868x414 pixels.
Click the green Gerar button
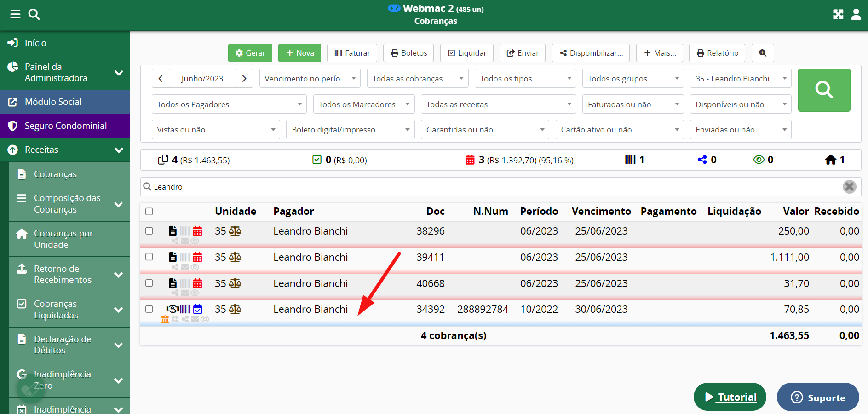point(250,53)
